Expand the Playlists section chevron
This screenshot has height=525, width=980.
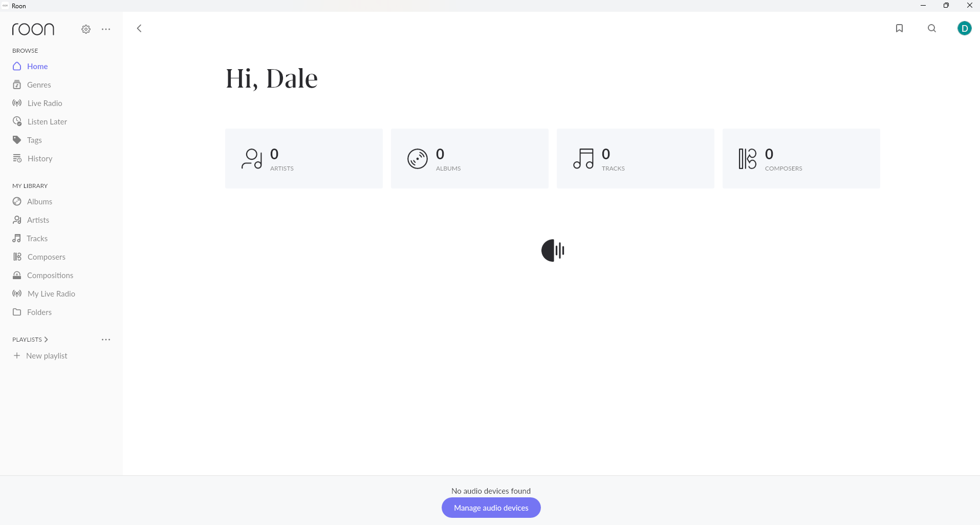[x=46, y=340]
